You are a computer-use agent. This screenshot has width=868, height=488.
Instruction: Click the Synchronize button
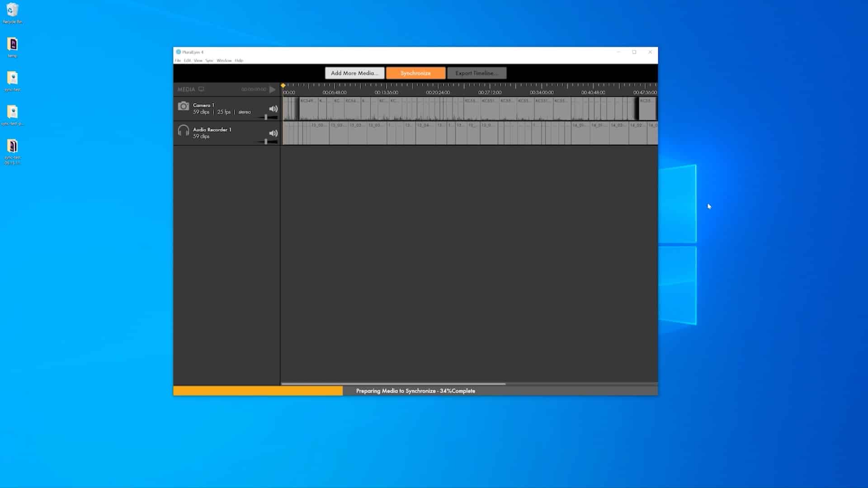(415, 73)
